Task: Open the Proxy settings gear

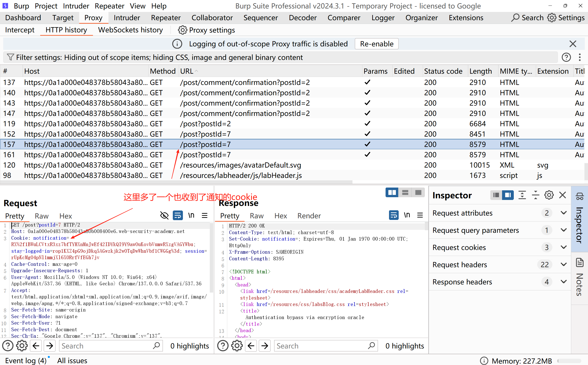Action: coord(182,30)
